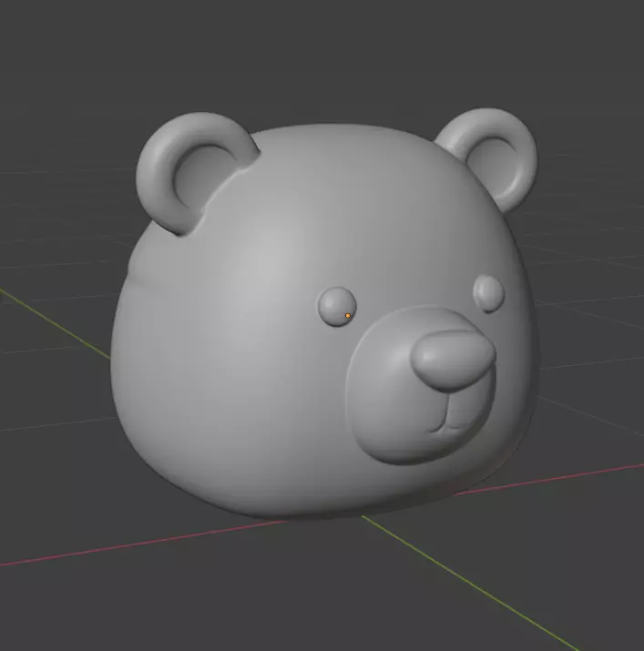Click the orange origin point on the bear
Screen dimensions: 644x651
pos(348,316)
